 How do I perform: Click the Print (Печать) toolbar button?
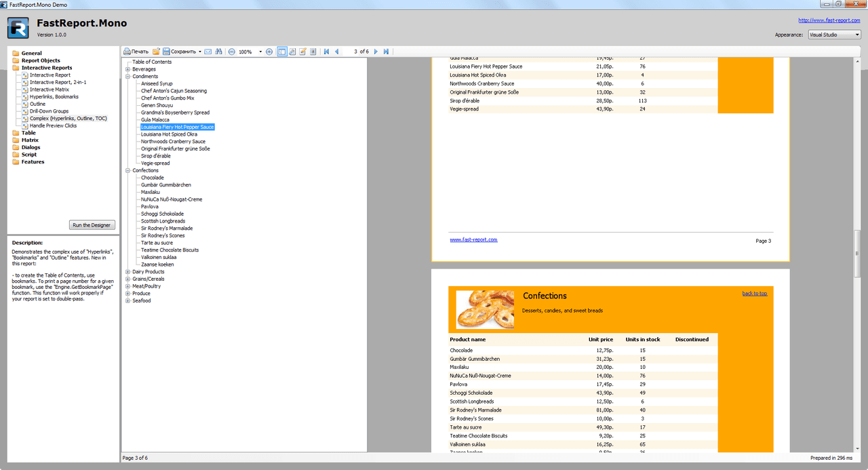coord(136,52)
